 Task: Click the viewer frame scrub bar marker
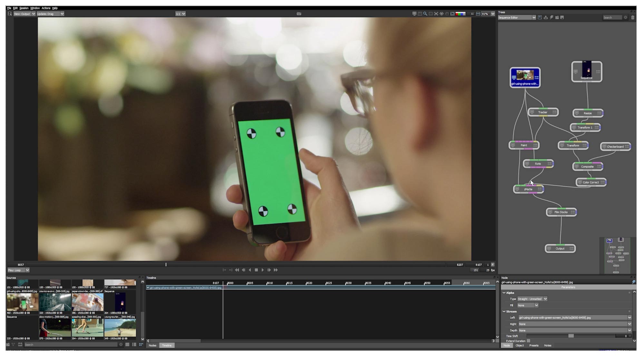166,265
